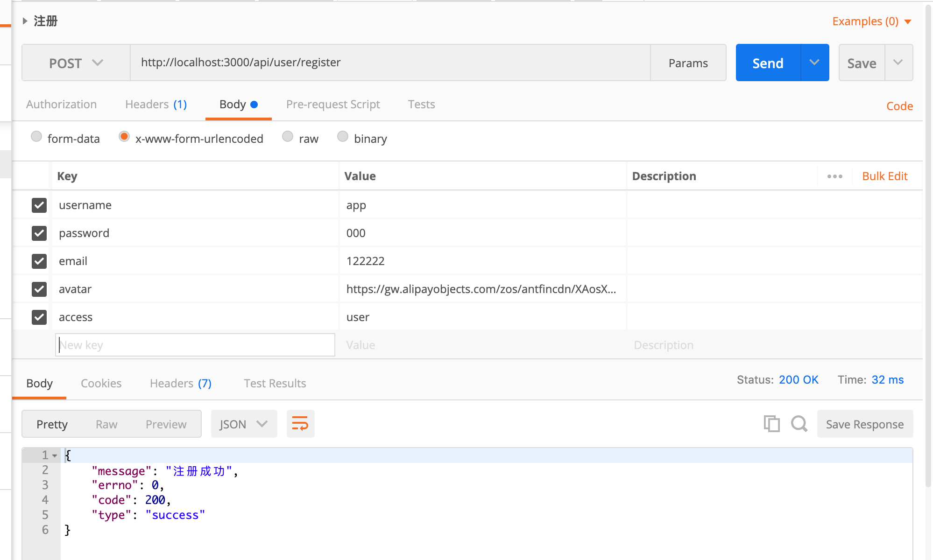The height and width of the screenshot is (560, 933).
Task: Uncheck the avatar parameter checkbox
Action: (x=39, y=289)
